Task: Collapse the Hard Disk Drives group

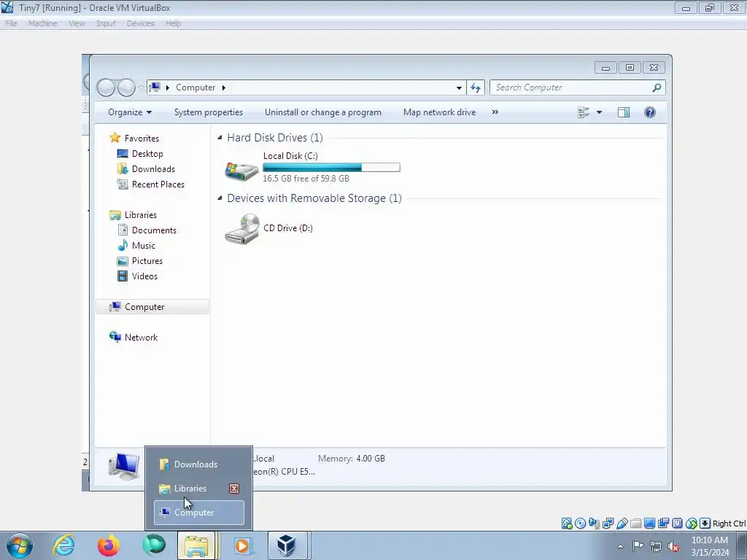Action: pyautogui.click(x=220, y=138)
